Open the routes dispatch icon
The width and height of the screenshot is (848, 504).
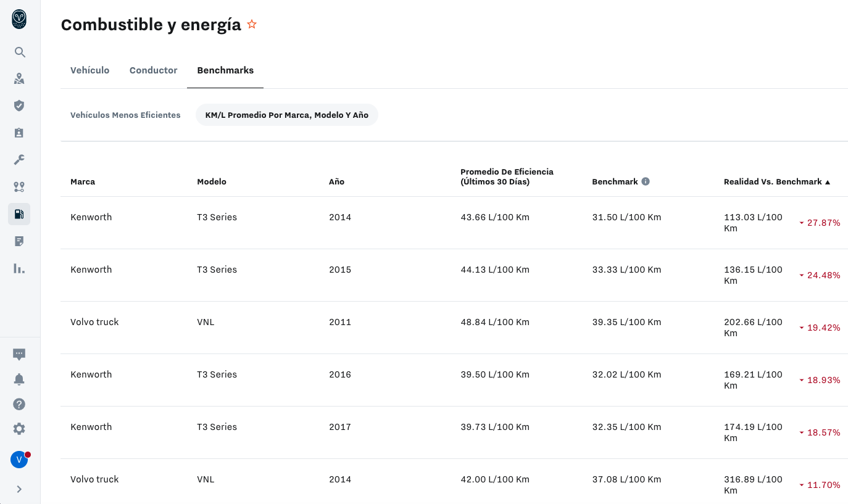(19, 187)
